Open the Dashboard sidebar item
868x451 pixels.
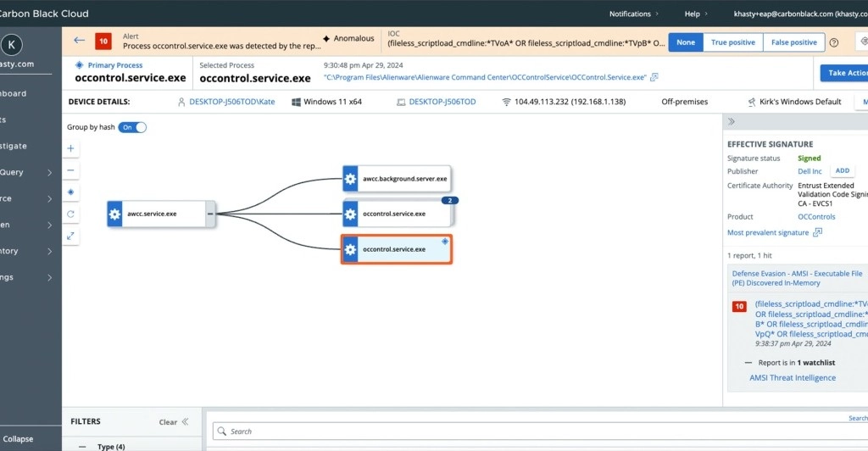point(14,93)
